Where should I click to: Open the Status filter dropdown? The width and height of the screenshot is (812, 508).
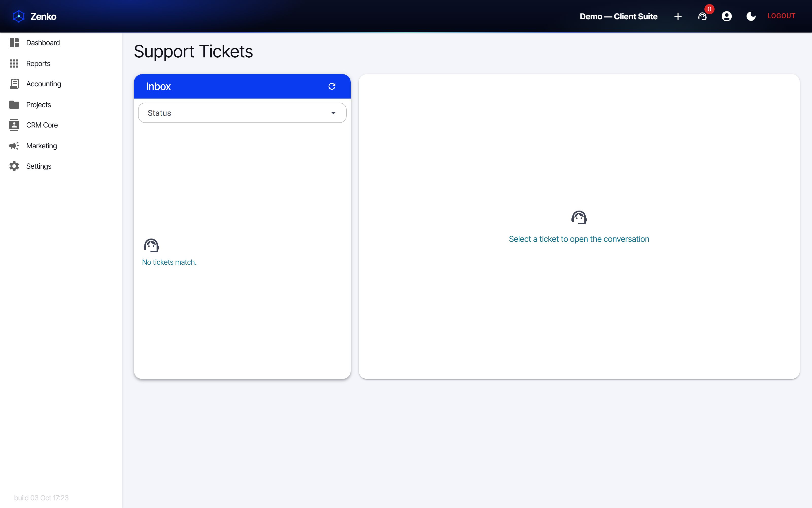tap(242, 113)
